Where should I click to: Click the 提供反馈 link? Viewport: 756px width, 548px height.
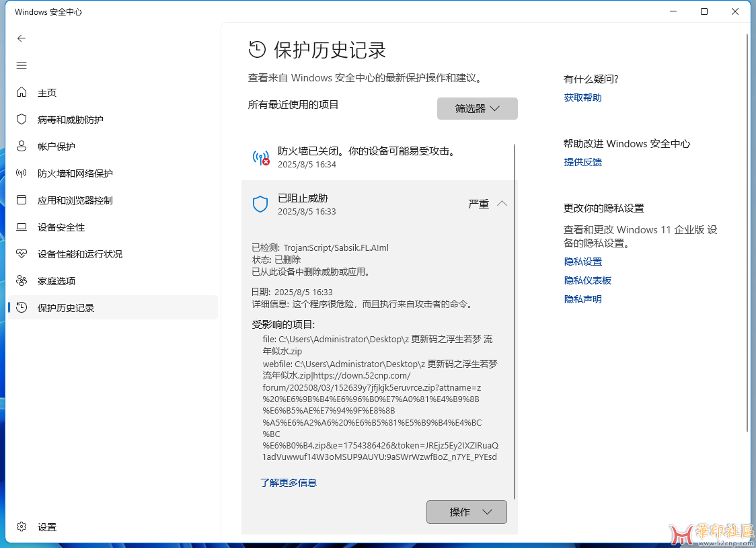point(582,163)
